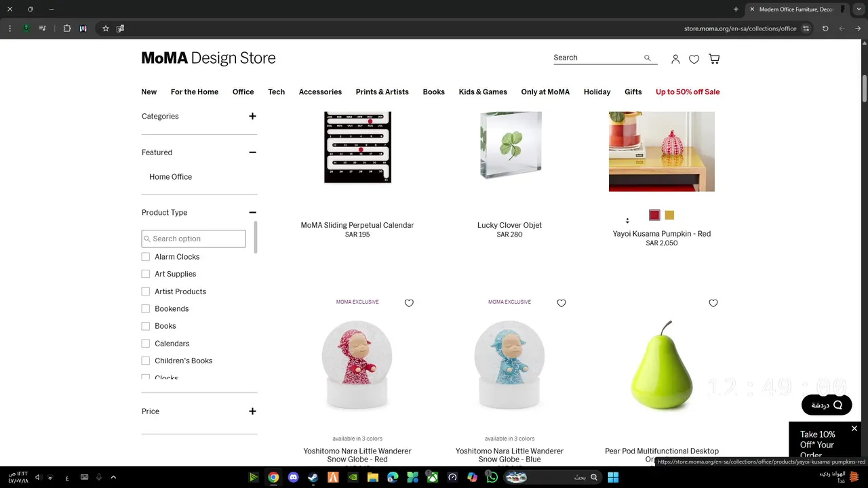Show hidden system tray icons
Image resolution: width=868 pixels, height=488 pixels.
[113, 477]
